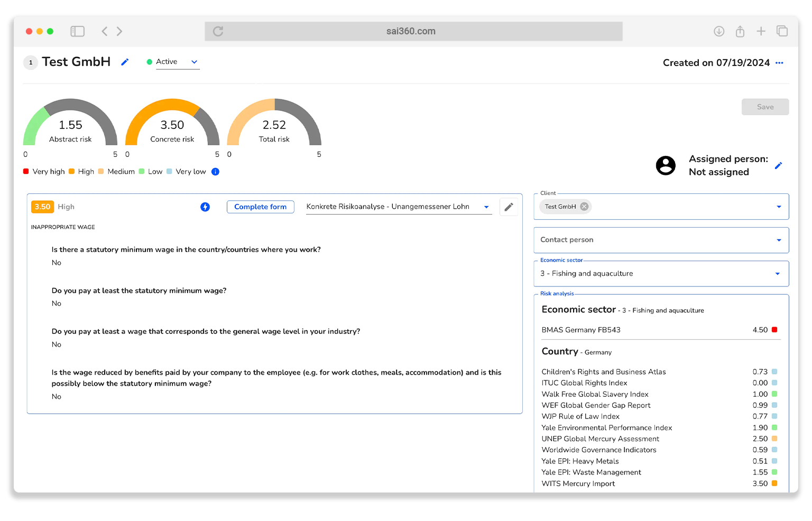Open the Contact person dropdown
812x521 pixels.
[778, 240]
